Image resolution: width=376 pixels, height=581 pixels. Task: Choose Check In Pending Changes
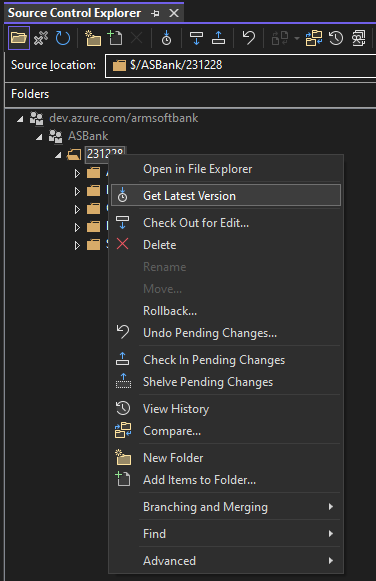point(226,360)
